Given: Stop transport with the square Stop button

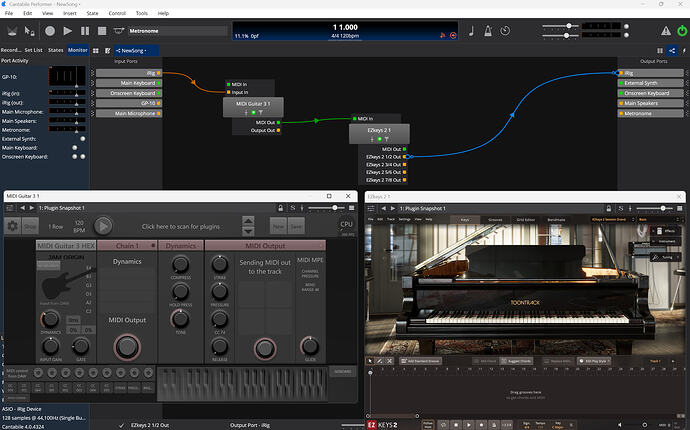Looking at the screenshot, I should [x=102, y=31].
